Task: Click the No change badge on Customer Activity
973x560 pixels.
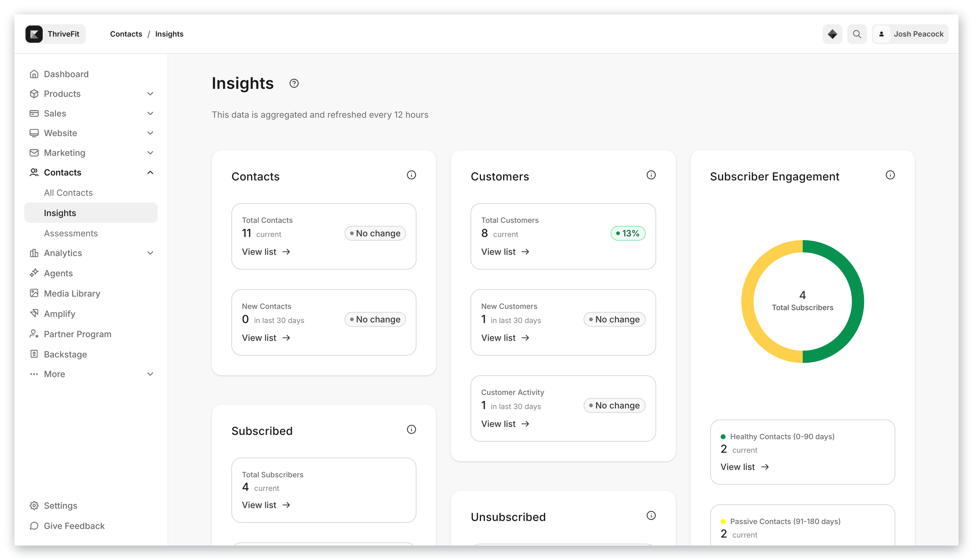Action: [x=614, y=405]
